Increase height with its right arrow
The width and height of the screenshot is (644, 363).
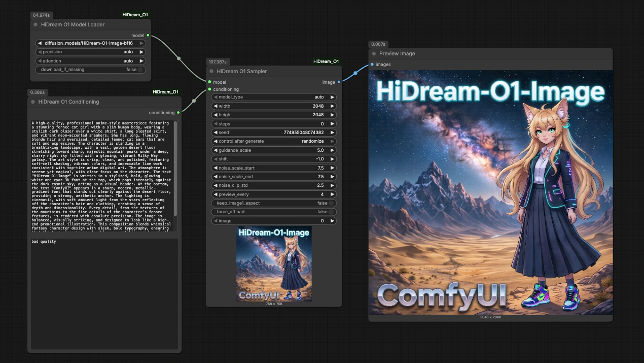click(x=333, y=115)
